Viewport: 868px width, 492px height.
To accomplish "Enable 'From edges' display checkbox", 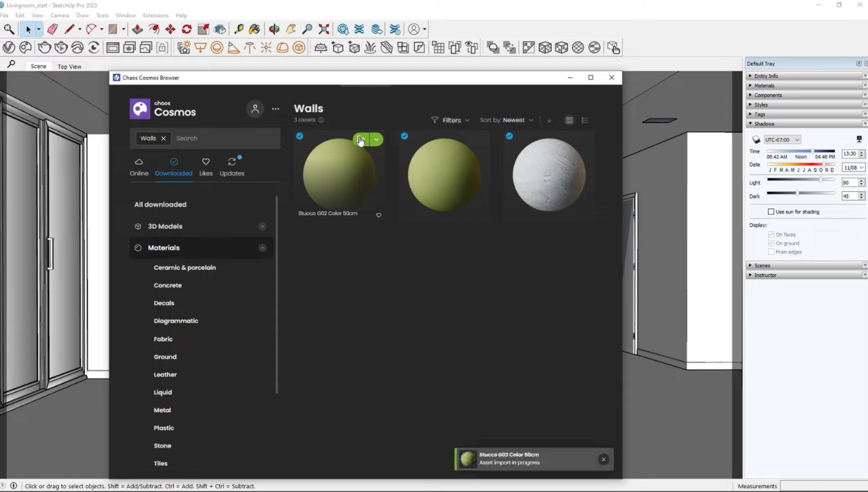I will tap(771, 251).
